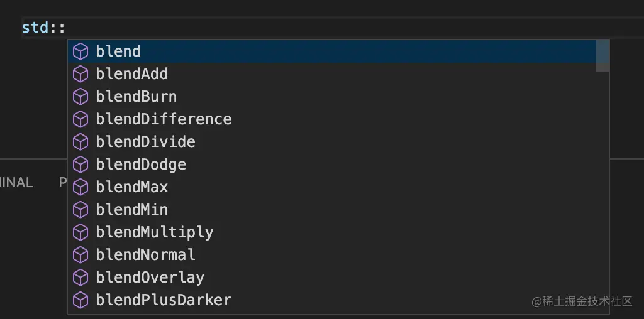Click the cube icon next to blendAdd
Viewport: 644px width, 319px height.
[x=80, y=74]
